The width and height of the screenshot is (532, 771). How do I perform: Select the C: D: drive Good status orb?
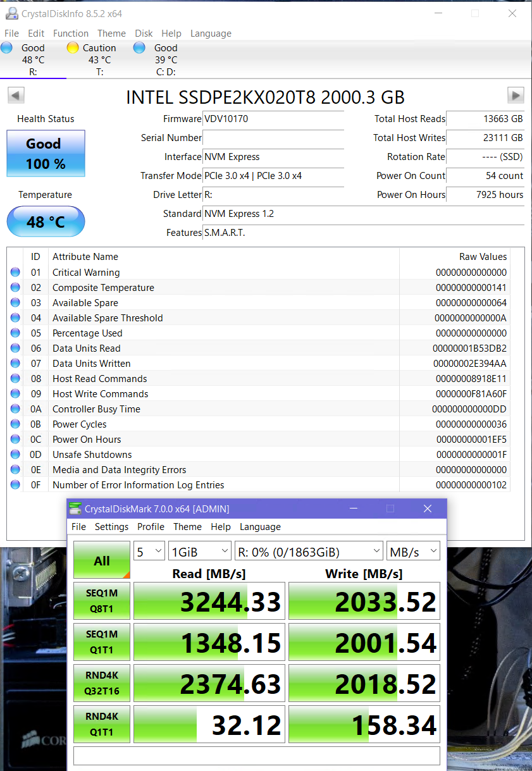coord(140,47)
